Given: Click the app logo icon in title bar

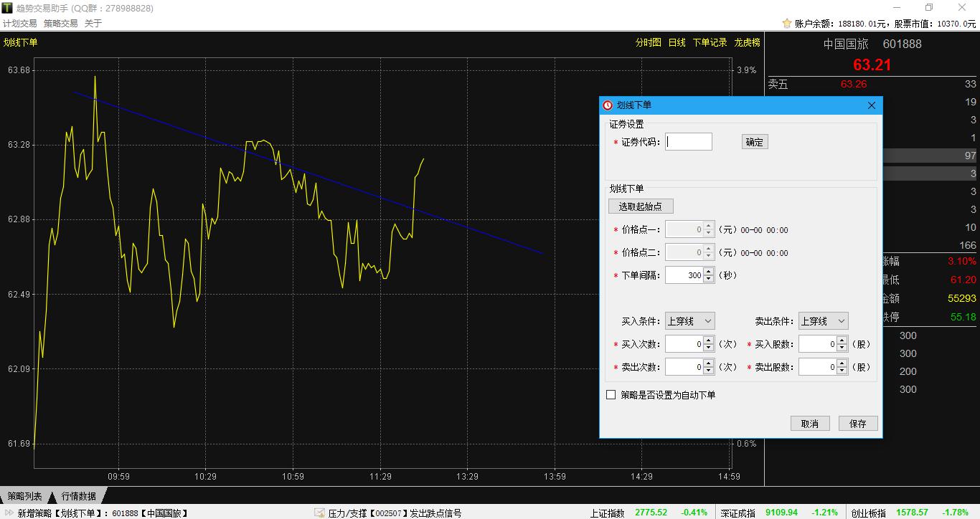Looking at the screenshot, I should (7, 8).
